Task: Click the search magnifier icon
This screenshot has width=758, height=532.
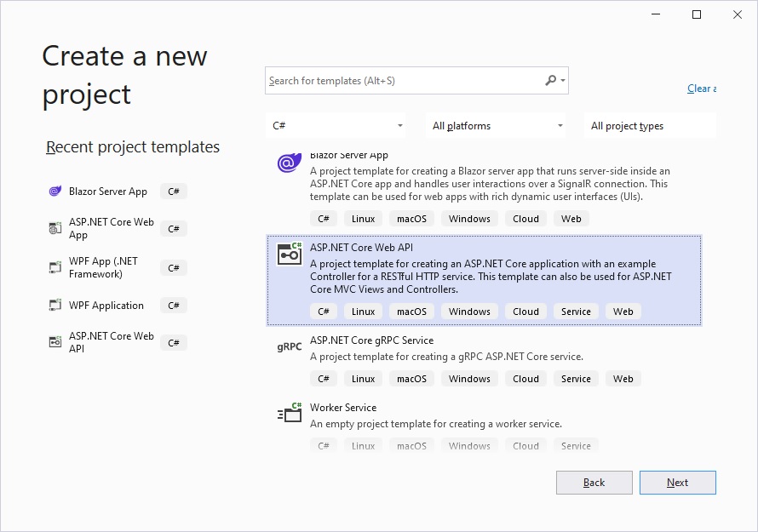Action: 551,81
